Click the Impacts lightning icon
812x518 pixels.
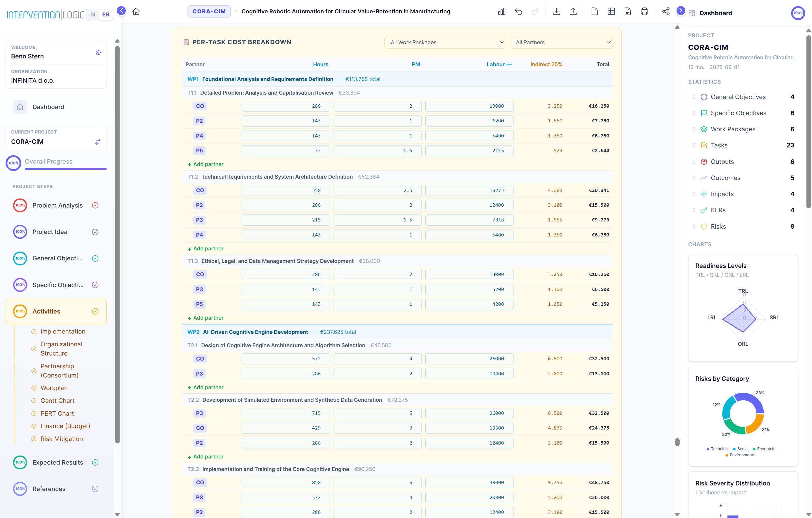tap(704, 194)
